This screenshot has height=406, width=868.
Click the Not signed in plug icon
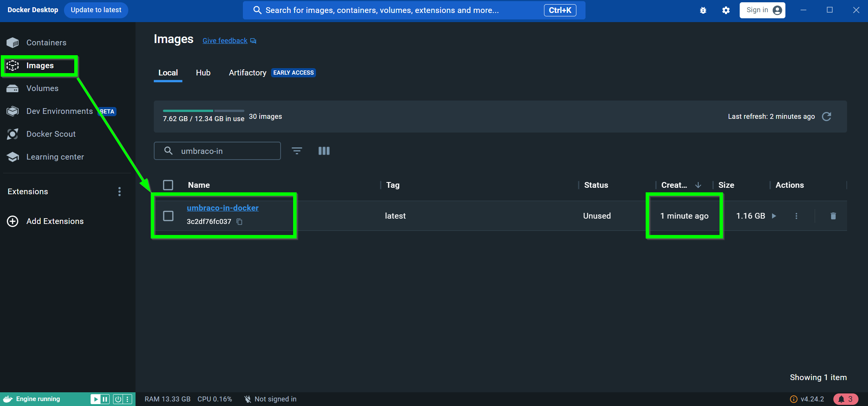click(x=248, y=399)
